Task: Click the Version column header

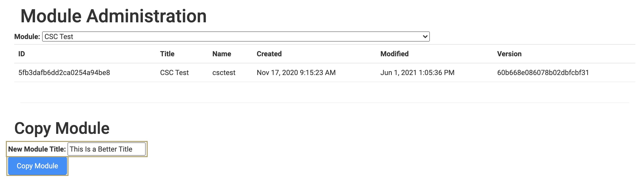Action: tap(509, 54)
